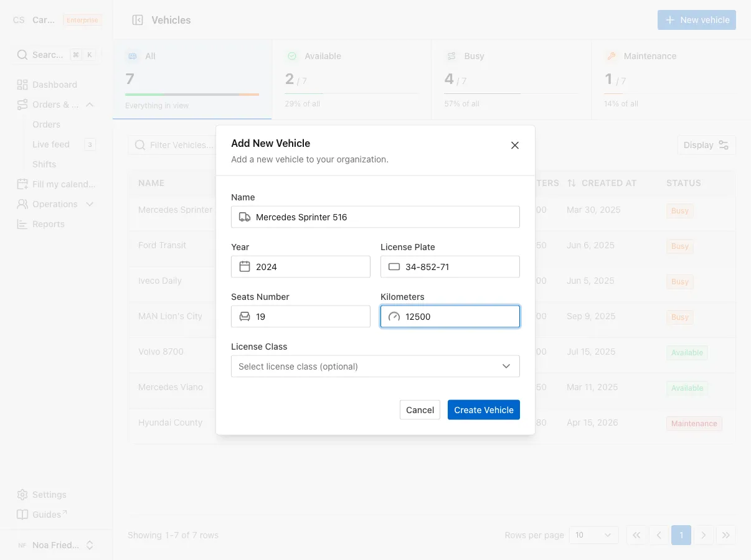The height and width of the screenshot is (560, 751).
Task: Click the Year input field
Action: 301,267
